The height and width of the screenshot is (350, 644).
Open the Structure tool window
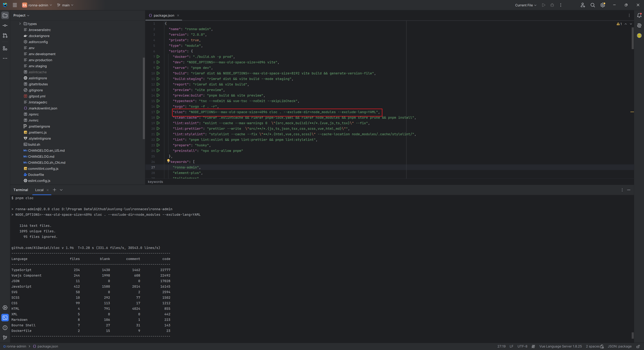click(5, 48)
